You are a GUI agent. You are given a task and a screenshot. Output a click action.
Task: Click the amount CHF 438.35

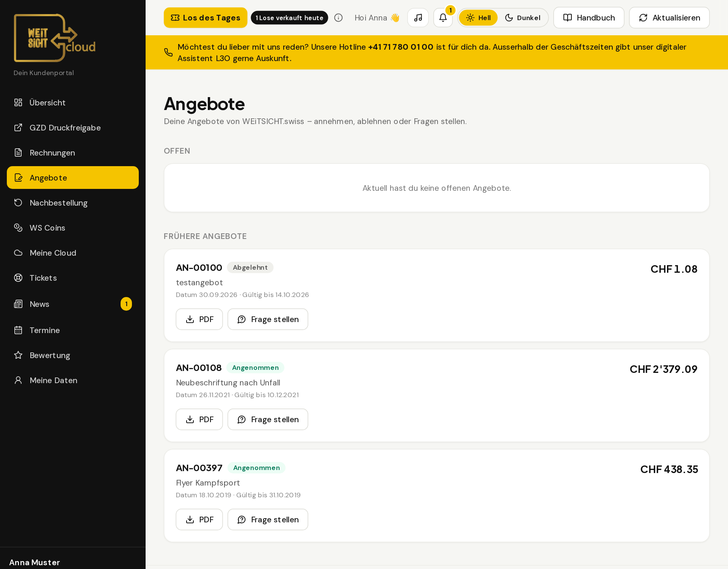click(x=669, y=469)
